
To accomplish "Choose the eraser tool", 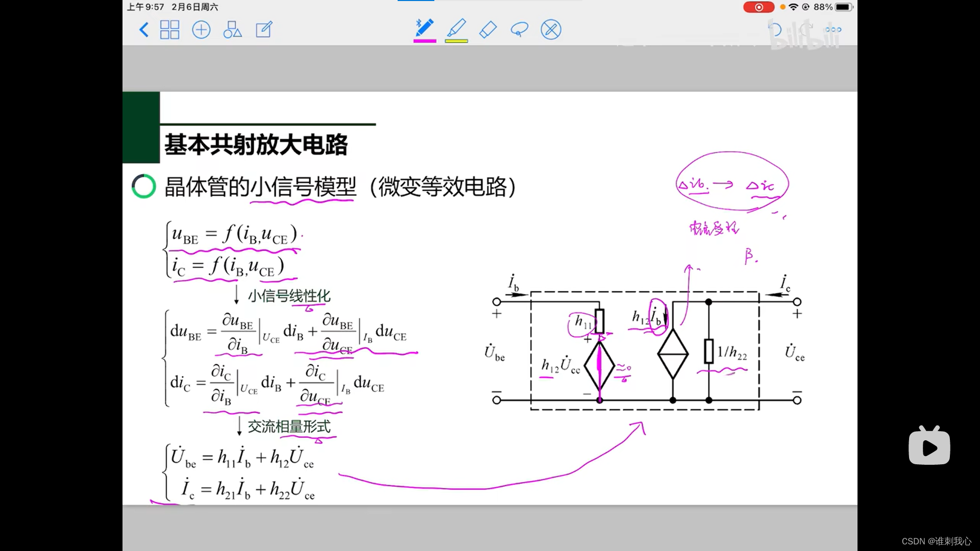I will (x=488, y=30).
